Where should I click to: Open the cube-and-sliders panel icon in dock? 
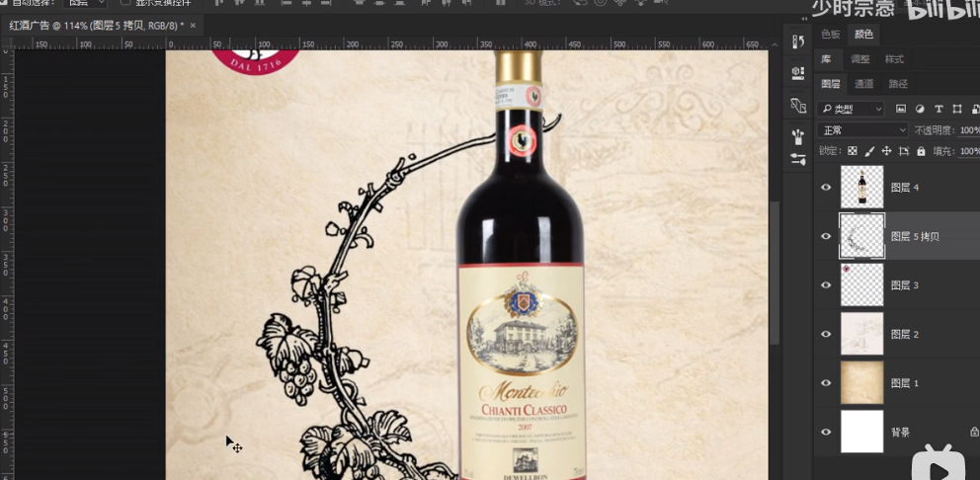(x=798, y=73)
